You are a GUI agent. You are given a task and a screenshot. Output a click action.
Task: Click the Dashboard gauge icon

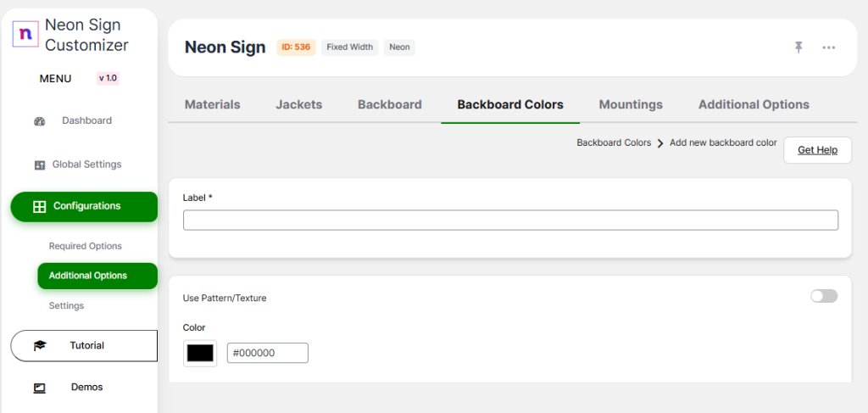(x=39, y=121)
